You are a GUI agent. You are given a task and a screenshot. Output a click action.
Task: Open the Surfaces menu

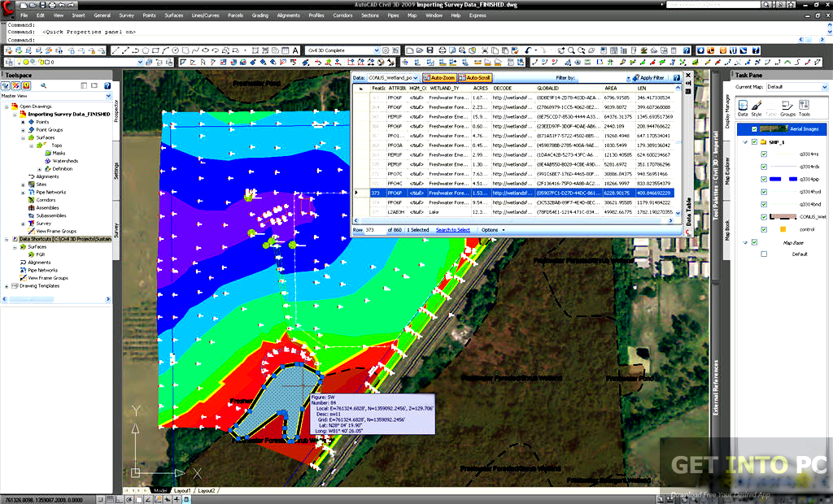[x=174, y=15]
